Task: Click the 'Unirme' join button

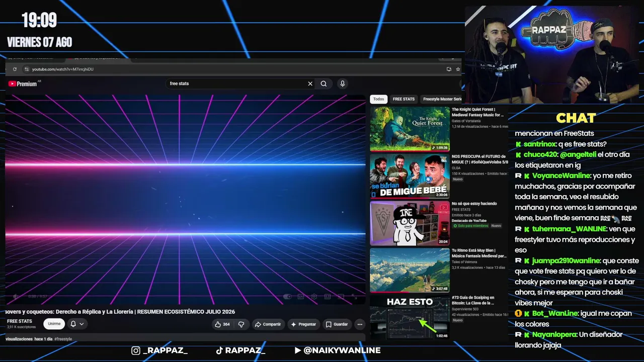Action: [54, 324]
